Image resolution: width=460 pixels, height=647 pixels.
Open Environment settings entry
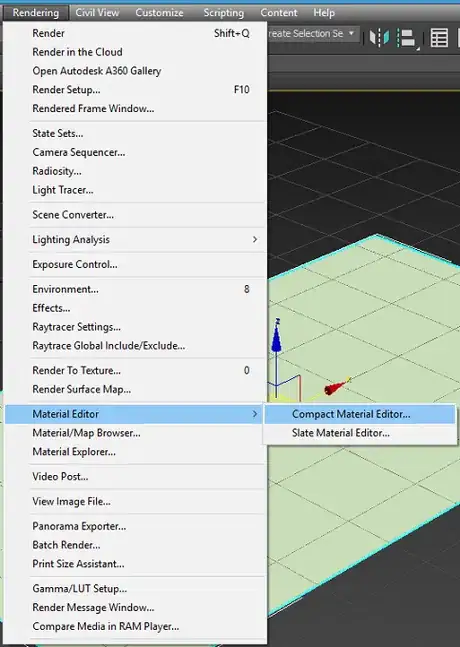[x=135, y=289]
